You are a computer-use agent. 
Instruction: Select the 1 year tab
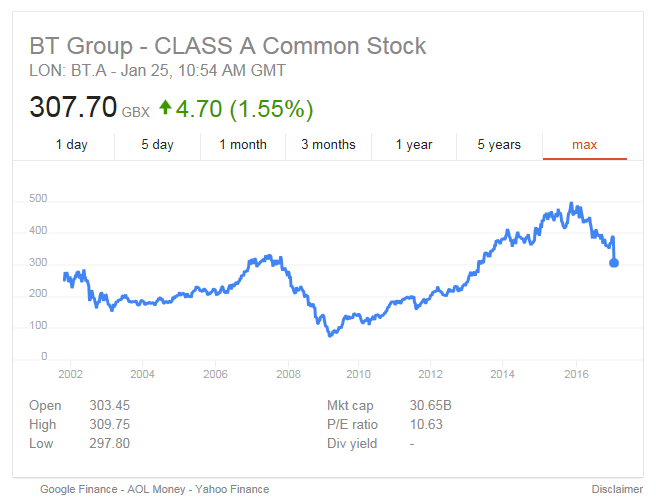pos(414,145)
